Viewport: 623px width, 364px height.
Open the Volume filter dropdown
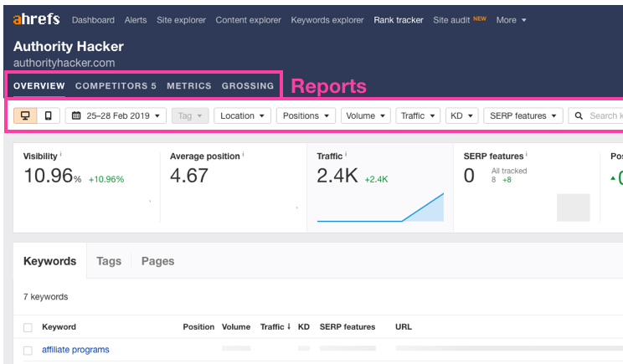point(366,115)
